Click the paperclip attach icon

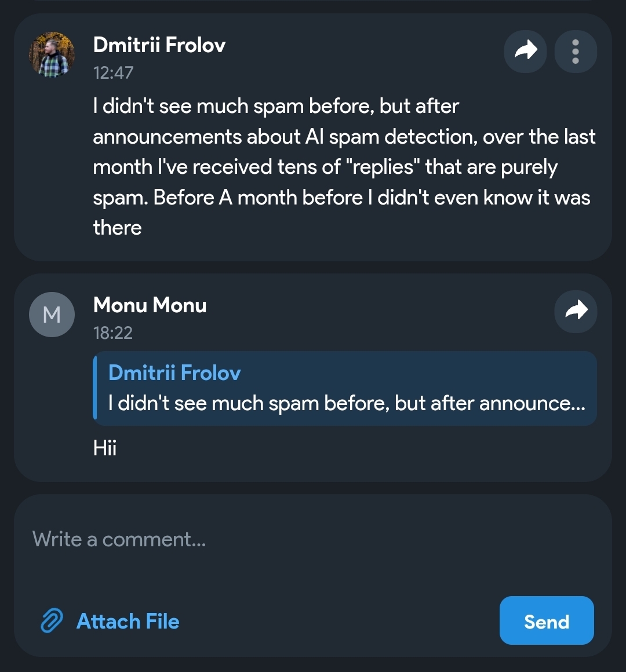click(52, 621)
